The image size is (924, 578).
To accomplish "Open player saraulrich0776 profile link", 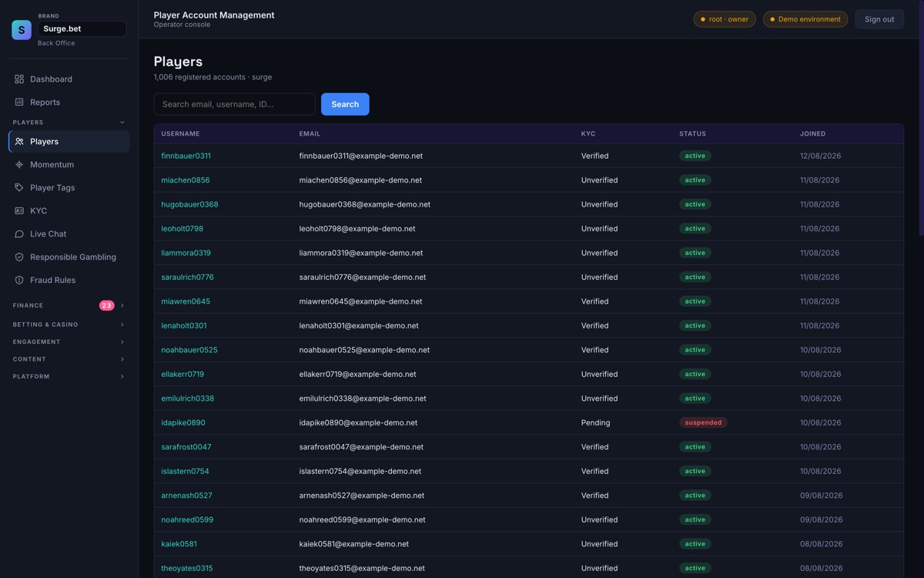I will tap(187, 277).
